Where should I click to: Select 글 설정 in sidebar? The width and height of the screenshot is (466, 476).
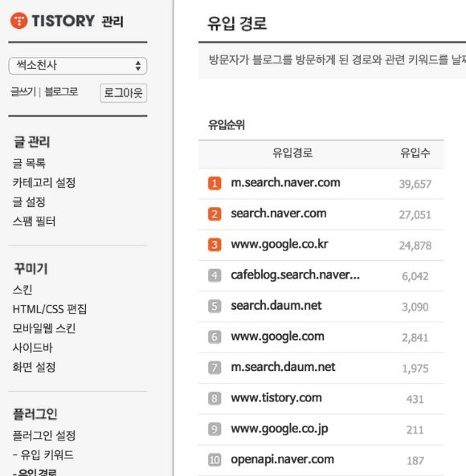coord(29,201)
